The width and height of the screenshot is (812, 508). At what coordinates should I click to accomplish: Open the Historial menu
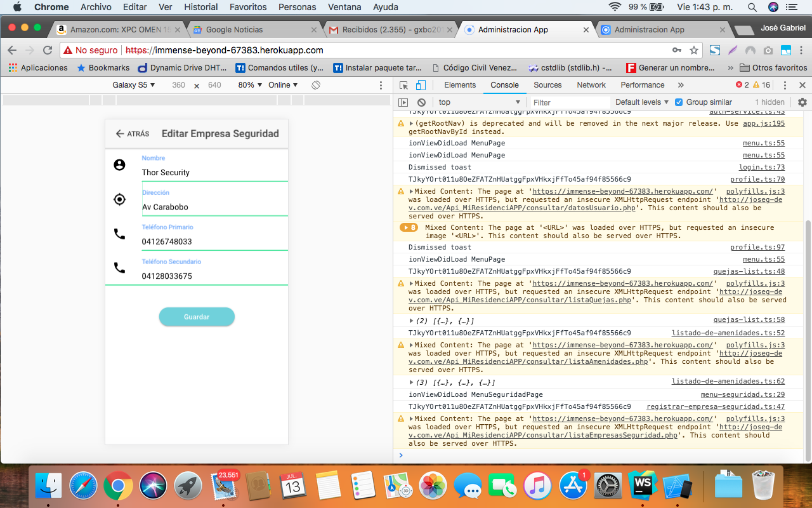[x=200, y=7]
